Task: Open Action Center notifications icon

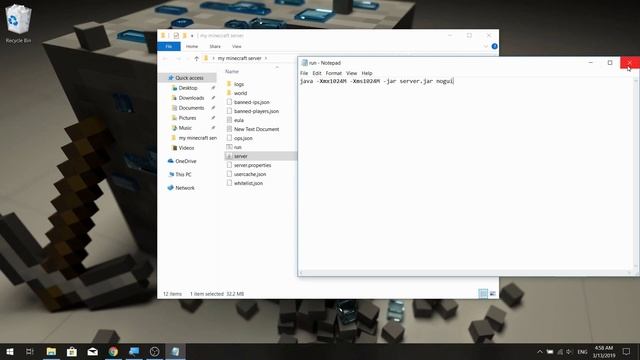Action: pos(627,351)
